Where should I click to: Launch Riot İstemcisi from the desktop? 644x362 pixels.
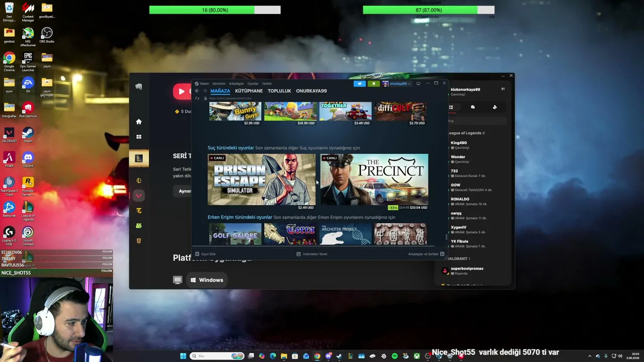28,110
